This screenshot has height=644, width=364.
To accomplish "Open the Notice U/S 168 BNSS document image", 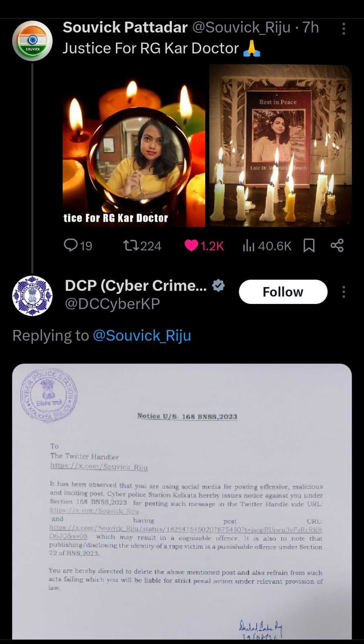I will 182,501.
